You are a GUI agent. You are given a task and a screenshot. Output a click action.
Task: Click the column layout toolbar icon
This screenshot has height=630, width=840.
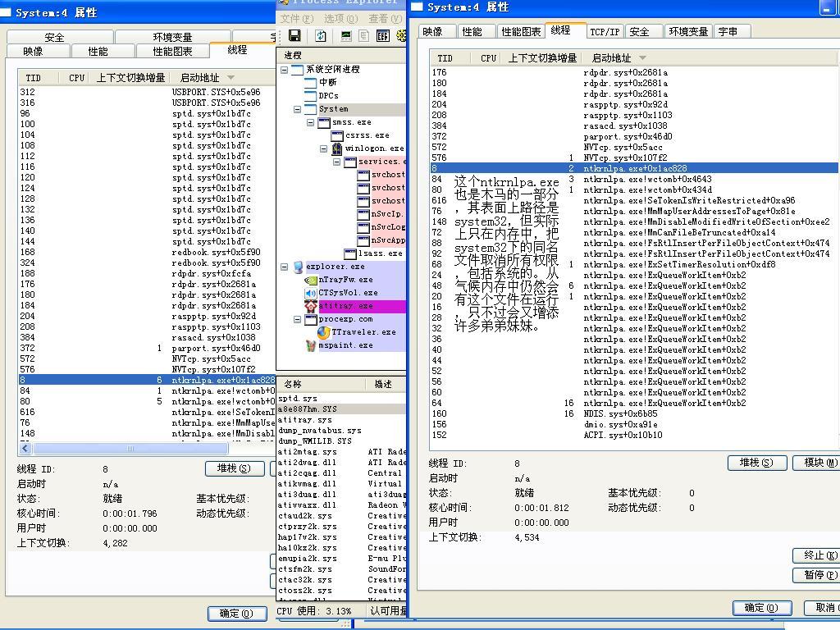pyautogui.click(x=382, y=36)
